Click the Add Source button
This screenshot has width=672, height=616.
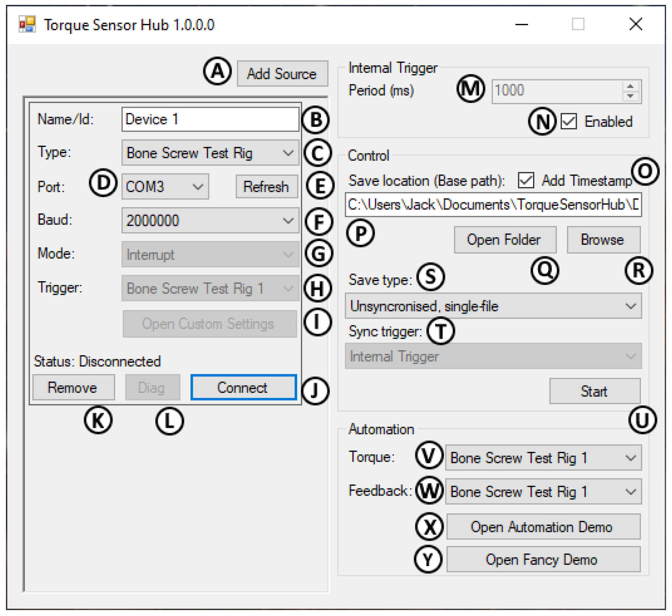click(x=282, y=74)
